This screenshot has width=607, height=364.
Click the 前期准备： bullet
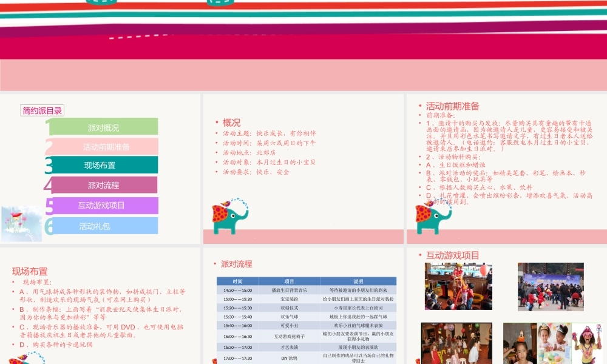pos(441,115)
